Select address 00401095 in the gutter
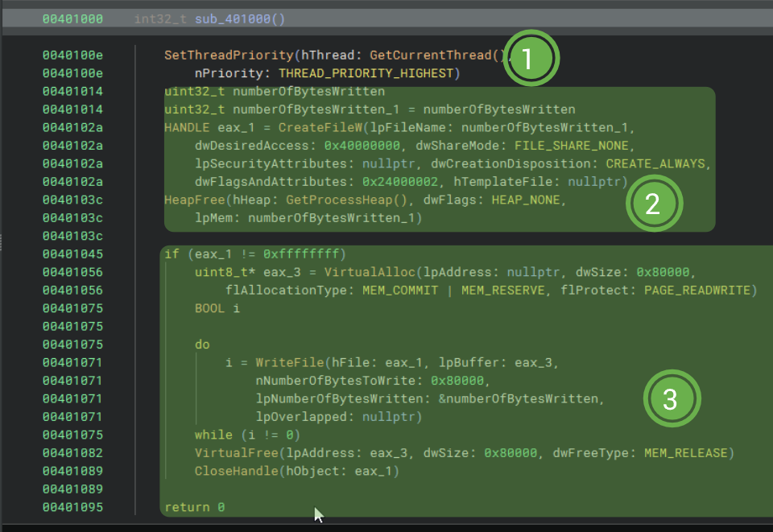The width and height of the screenshot is (773, 532). click(x=73, y=507)
